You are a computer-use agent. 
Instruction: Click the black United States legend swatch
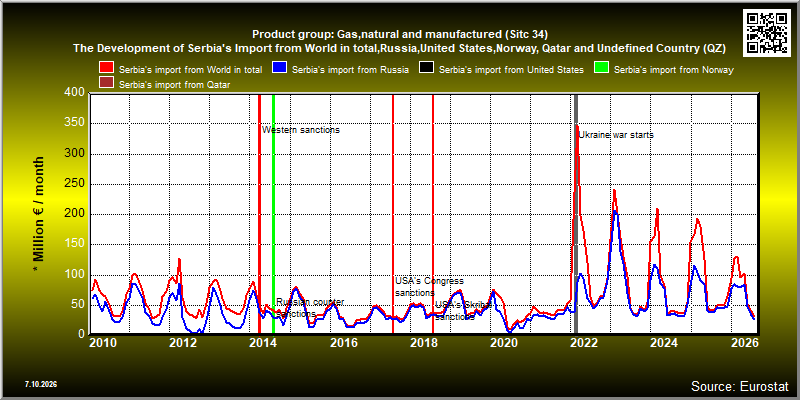click(x=427, y=68)
